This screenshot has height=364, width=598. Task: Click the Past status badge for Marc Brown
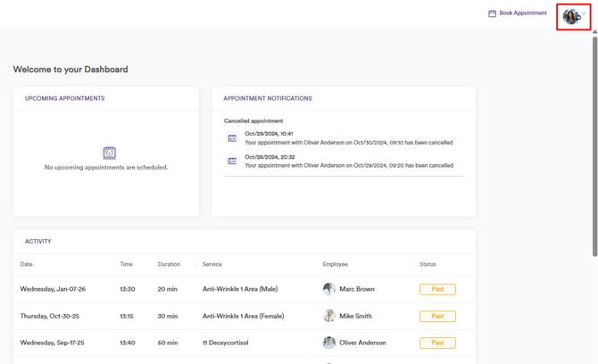point(437,289)
